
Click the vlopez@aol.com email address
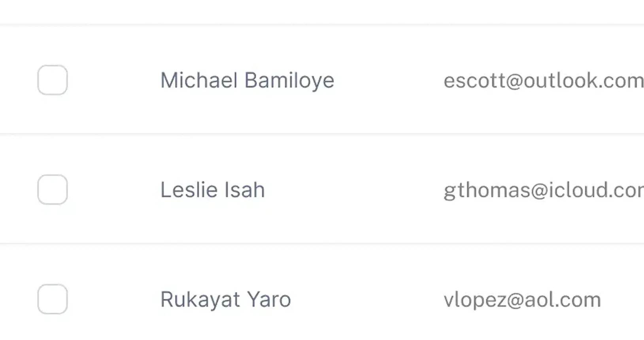[522, 300]
